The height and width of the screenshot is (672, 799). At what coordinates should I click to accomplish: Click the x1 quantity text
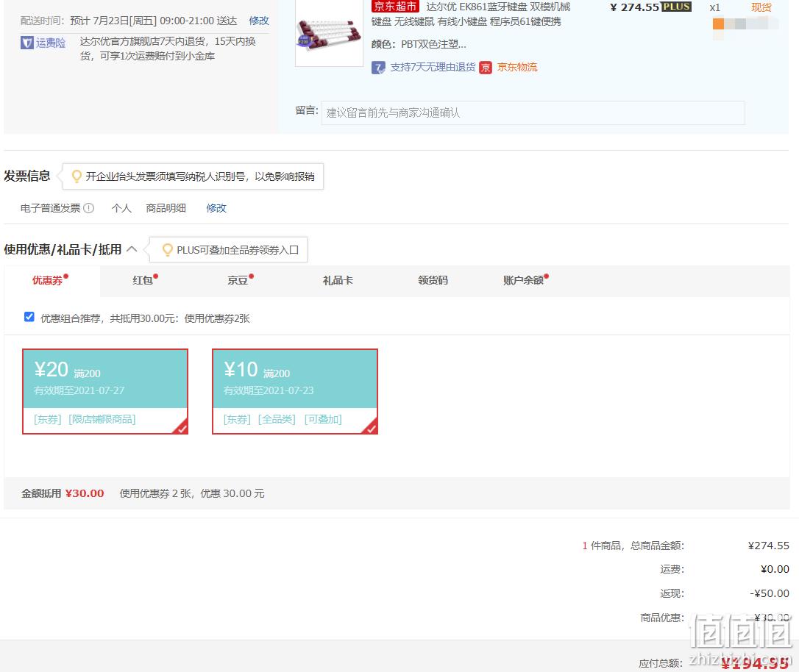pyautogui.click(x=715, y=7)
